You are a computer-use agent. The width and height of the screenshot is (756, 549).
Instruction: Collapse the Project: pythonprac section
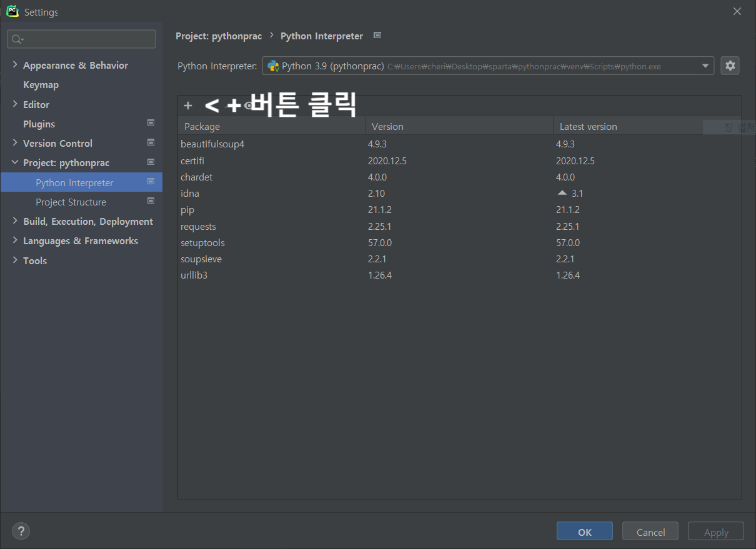15,162
